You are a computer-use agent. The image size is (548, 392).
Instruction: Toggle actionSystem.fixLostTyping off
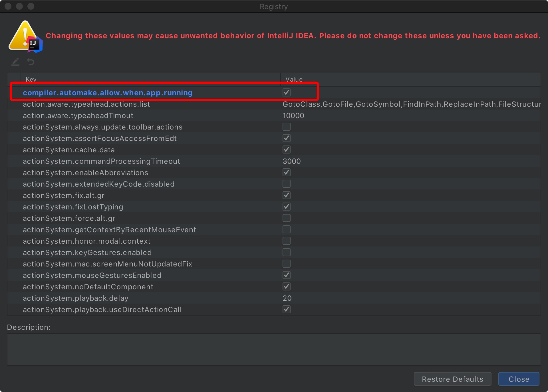point(286,207)
